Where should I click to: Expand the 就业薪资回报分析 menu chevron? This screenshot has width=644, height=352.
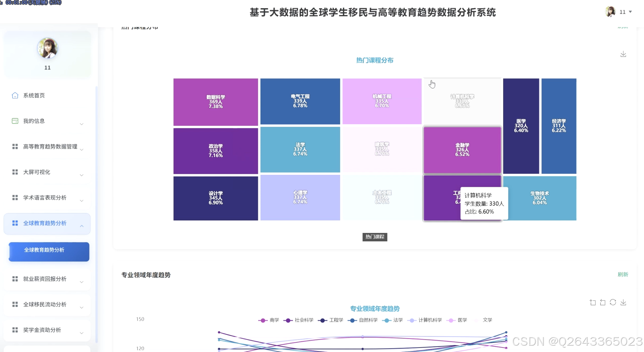(x=81, y=282)
